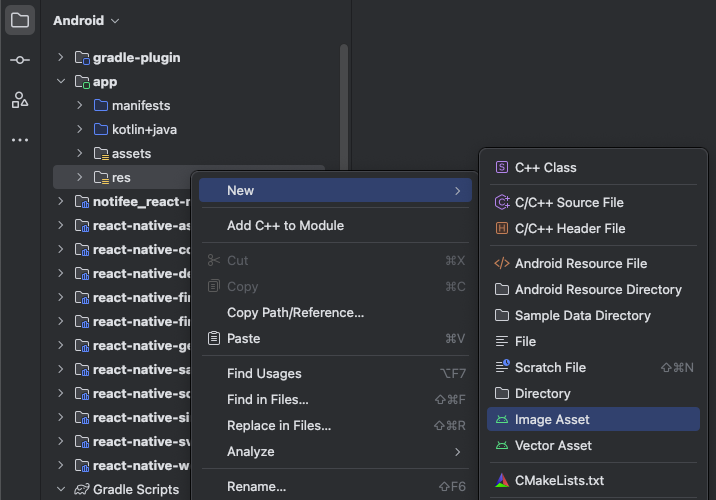The width and height of the screenshot is (716, 500).
Task: Collapse the app module
Action: pyautogui.click(x=60, y=82)
